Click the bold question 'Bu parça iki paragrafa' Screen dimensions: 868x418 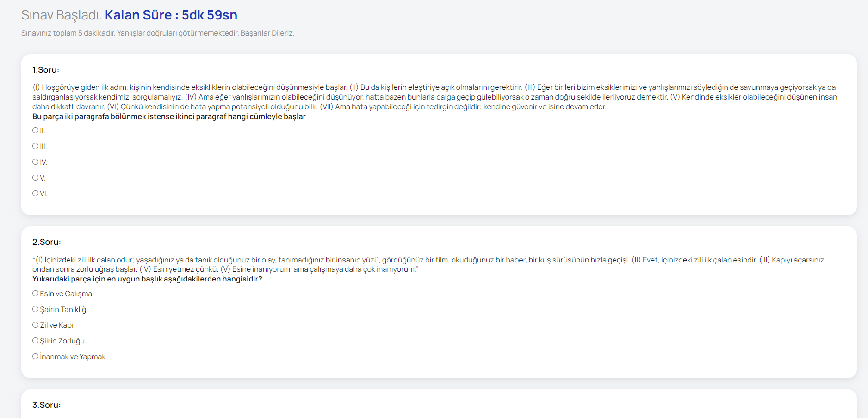click(169, 117)
